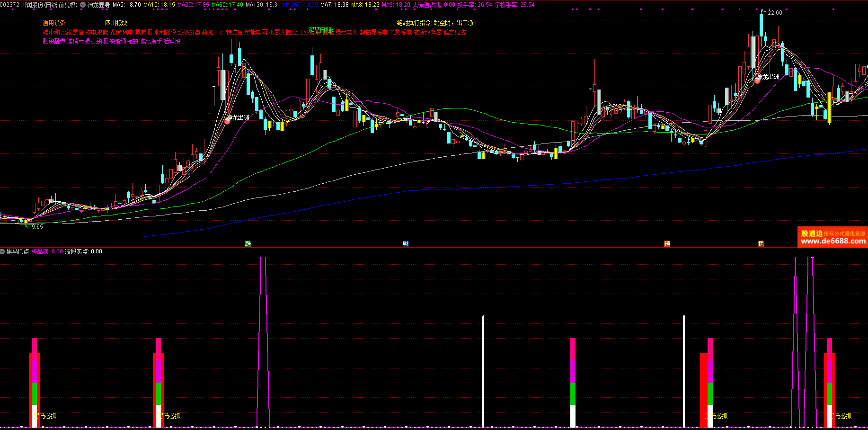Open the 黑马抓点 sub-indicator dropdown arrow
Image resolution: width=868 pixels, height=430 pixels.
click(2, 251)
